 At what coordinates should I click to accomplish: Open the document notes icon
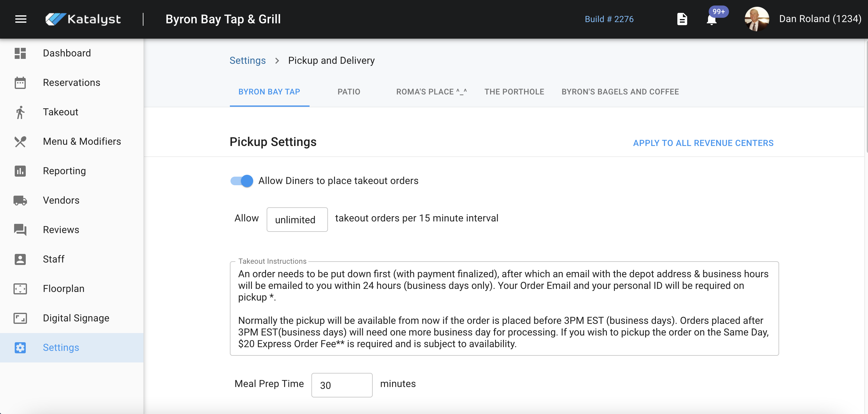point(682,19)
